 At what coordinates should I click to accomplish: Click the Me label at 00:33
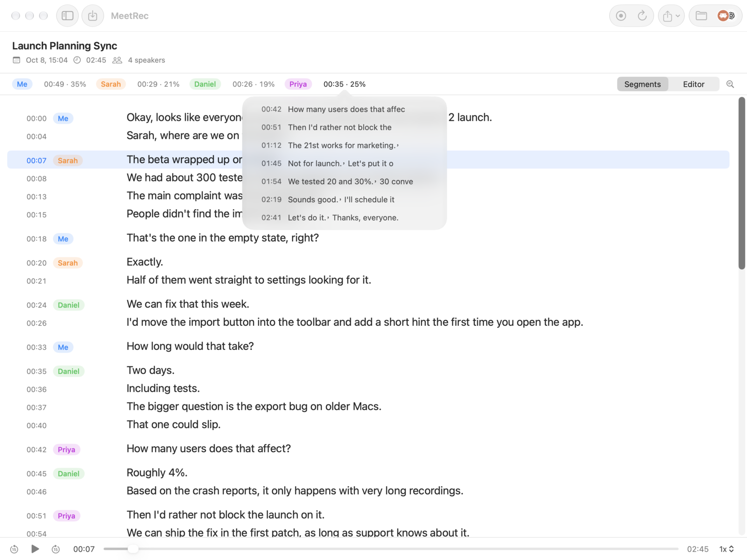63,347
